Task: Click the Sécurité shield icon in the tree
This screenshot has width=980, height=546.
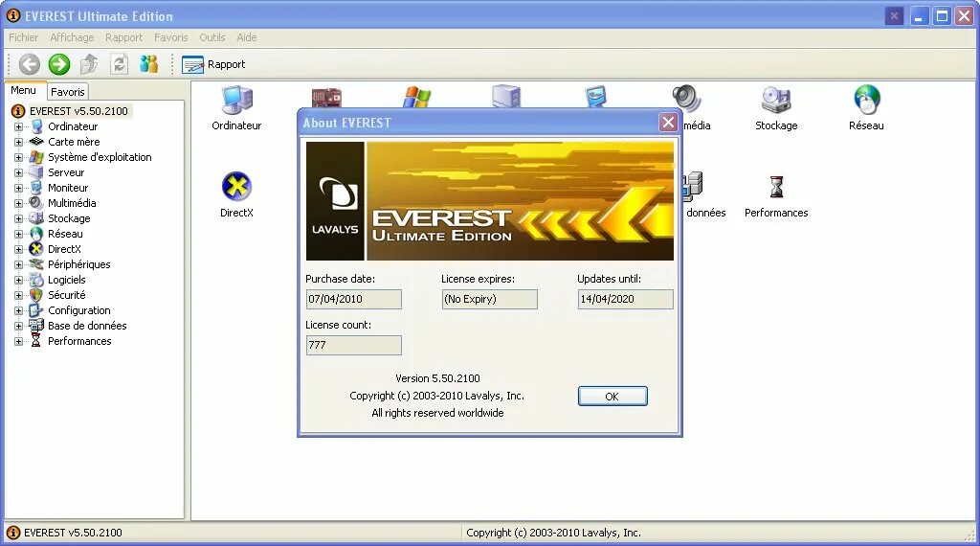Action: point(36,295)
